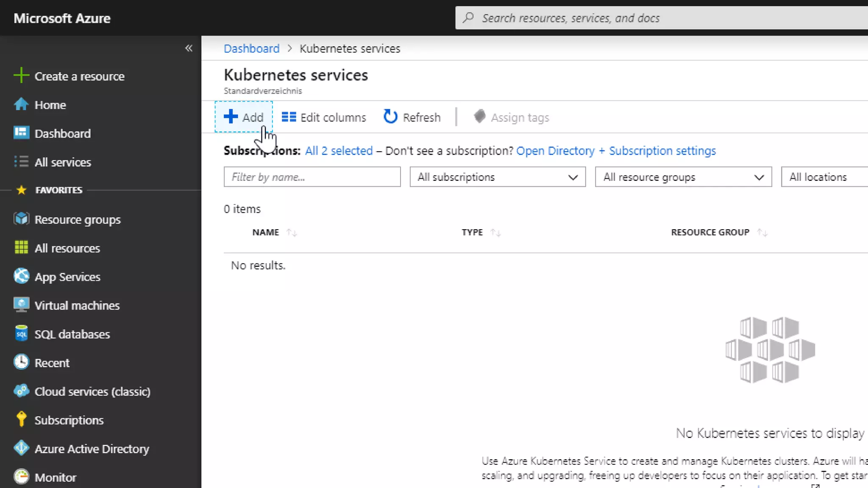Open the All locations dropdown
Viewport: 868px width, 488px height.
coord(824,177)
